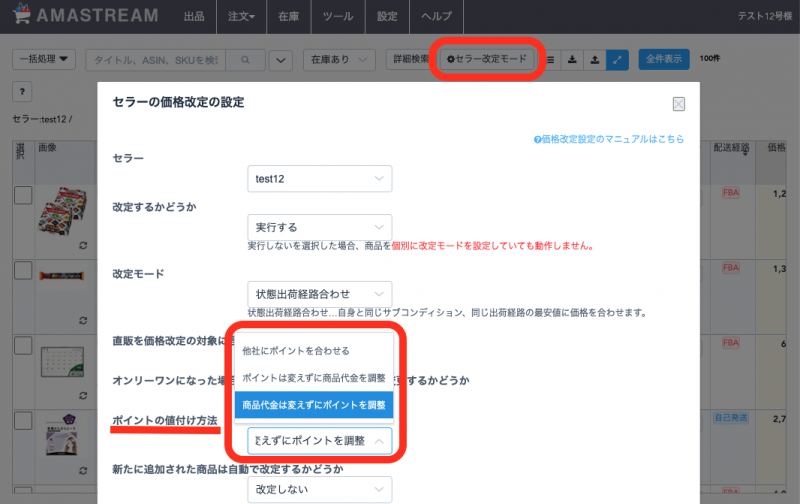Click the テスト12号様 account label
800x504 pixels.
pyautogui.click(x=765, y=16)
